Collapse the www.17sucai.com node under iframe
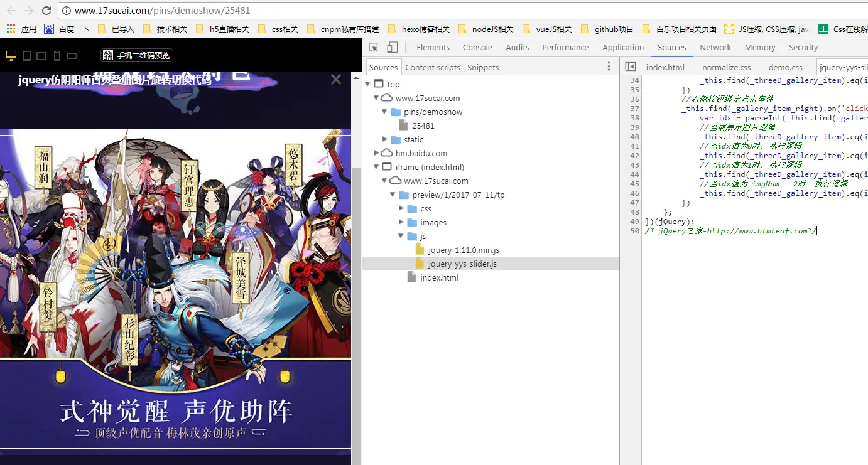Viewport: 868px width, 465px height. tap(384, 181)
